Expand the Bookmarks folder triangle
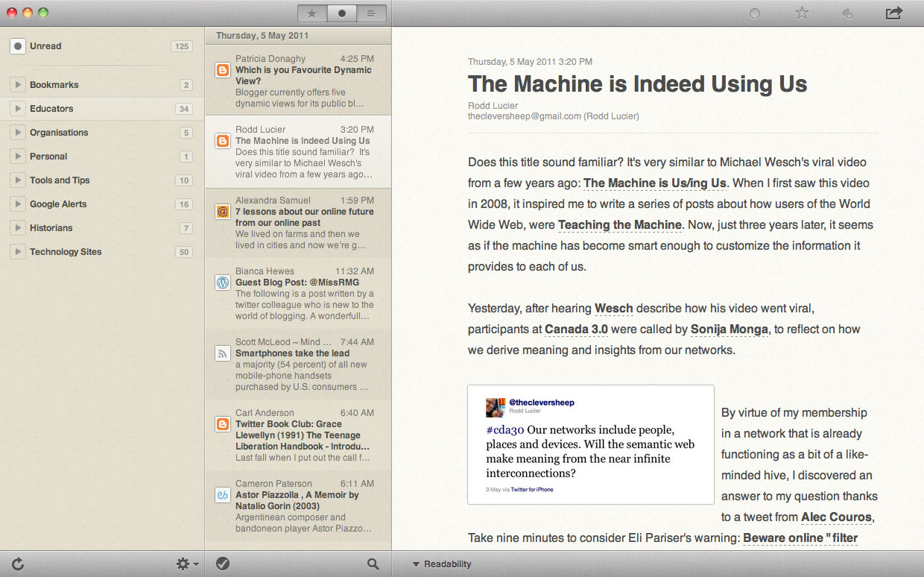Image resolution: width=924 pixels, height=577 pixels. tap(18, 85)
